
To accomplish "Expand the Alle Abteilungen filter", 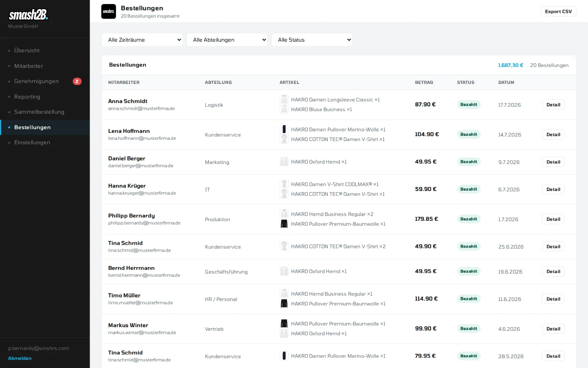I will coord(227,40).
